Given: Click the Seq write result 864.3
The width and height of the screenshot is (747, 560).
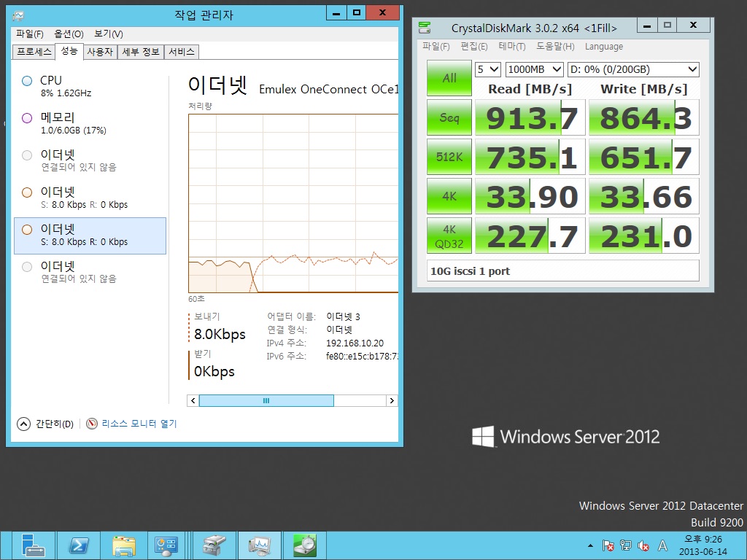Looking at the screenshot, I should (x=644, y=117).
